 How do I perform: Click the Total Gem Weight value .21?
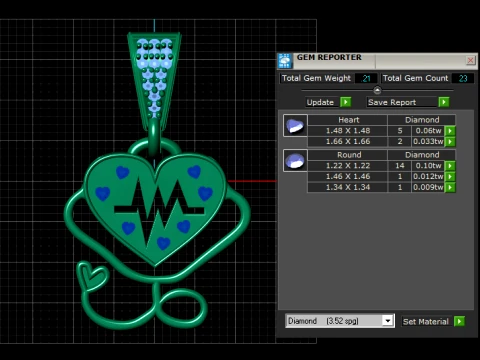pos(366,78)
